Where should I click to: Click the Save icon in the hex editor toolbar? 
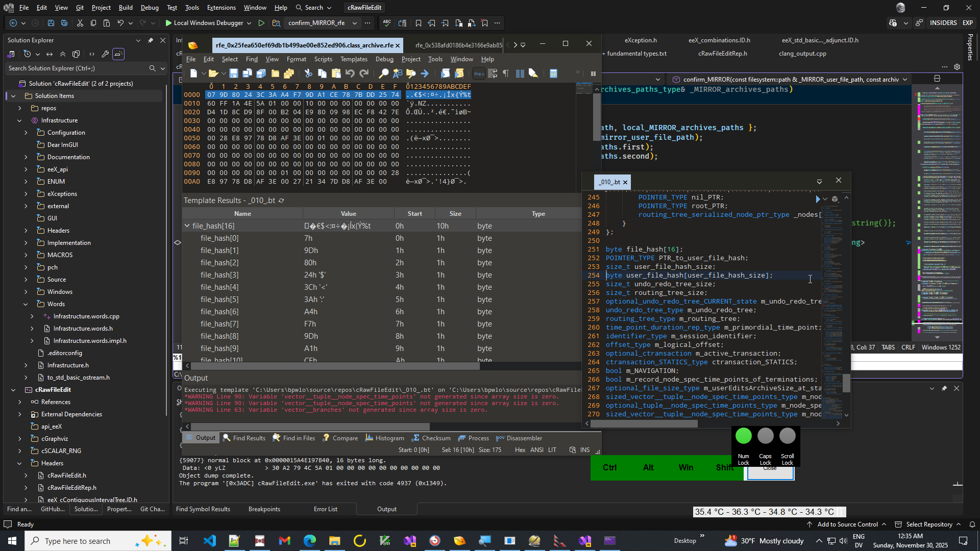tap(233, 73)
